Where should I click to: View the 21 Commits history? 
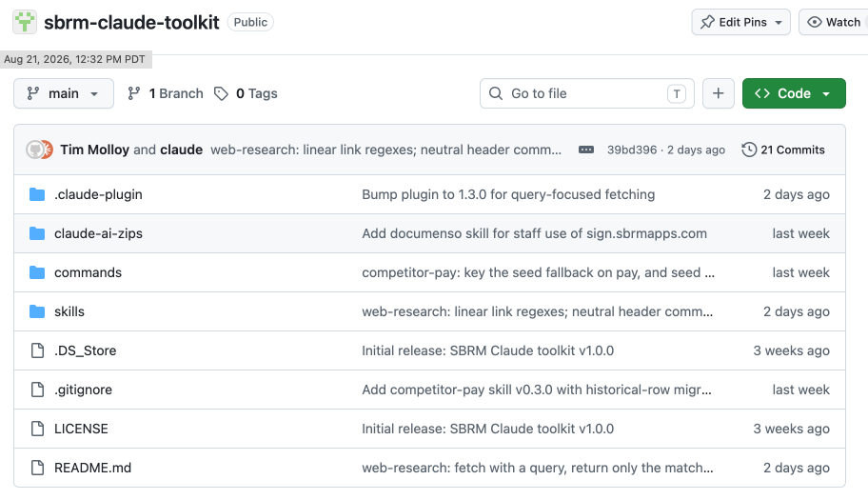(x=783, y=150)
